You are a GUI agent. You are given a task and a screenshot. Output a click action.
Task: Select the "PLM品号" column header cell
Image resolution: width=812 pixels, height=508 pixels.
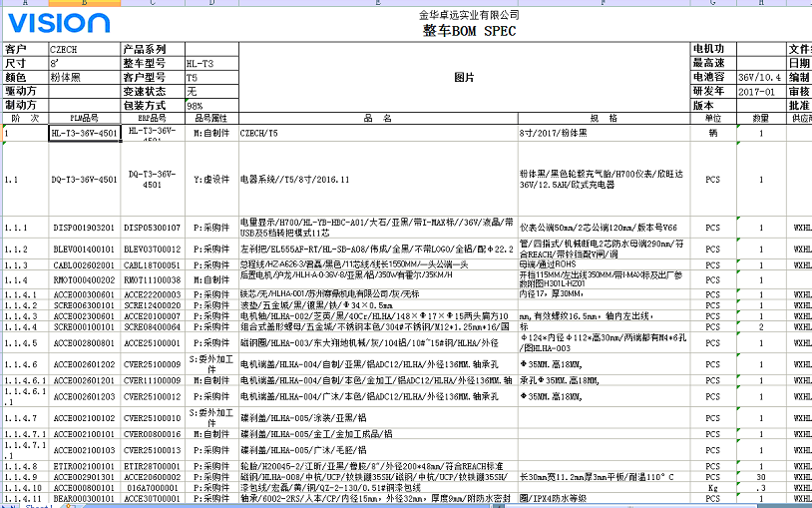pos(85,118)
